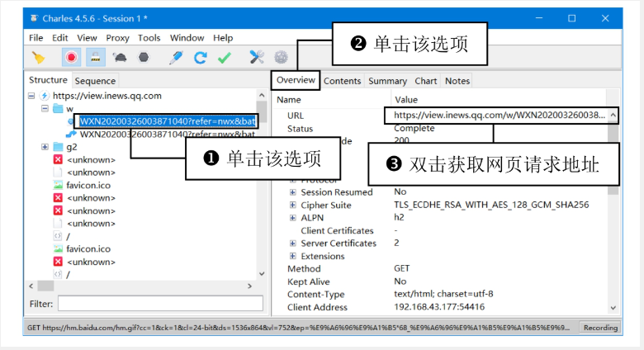The height and width of the screenshot is (350, 644).
Task: Click the Compose pen icon
Action: [176, 58]
